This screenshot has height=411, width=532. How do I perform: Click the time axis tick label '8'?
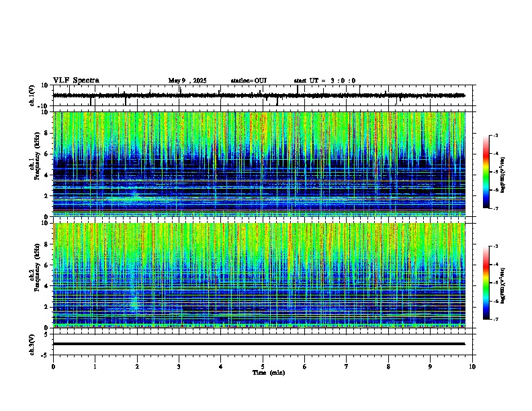click(x=388, y=367)
